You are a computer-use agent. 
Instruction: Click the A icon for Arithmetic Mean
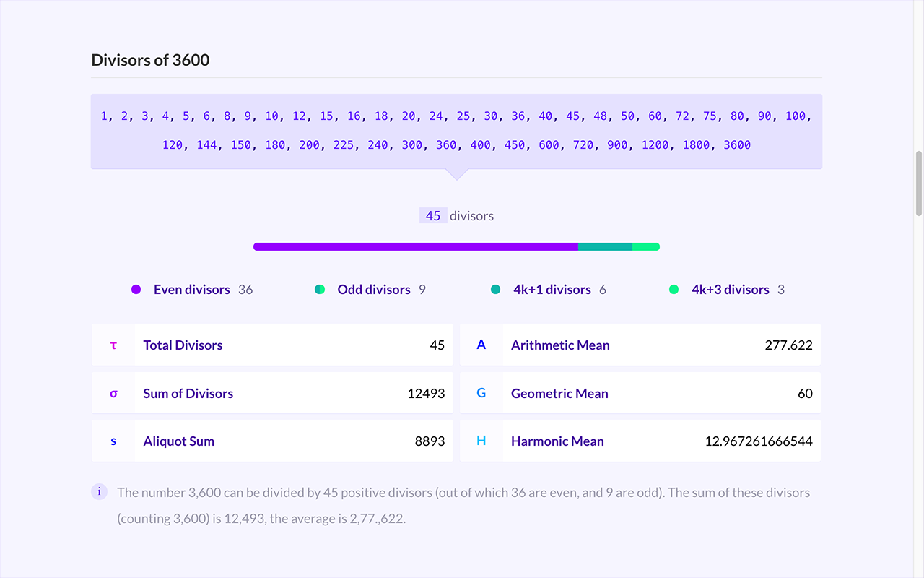coord(481,345)
